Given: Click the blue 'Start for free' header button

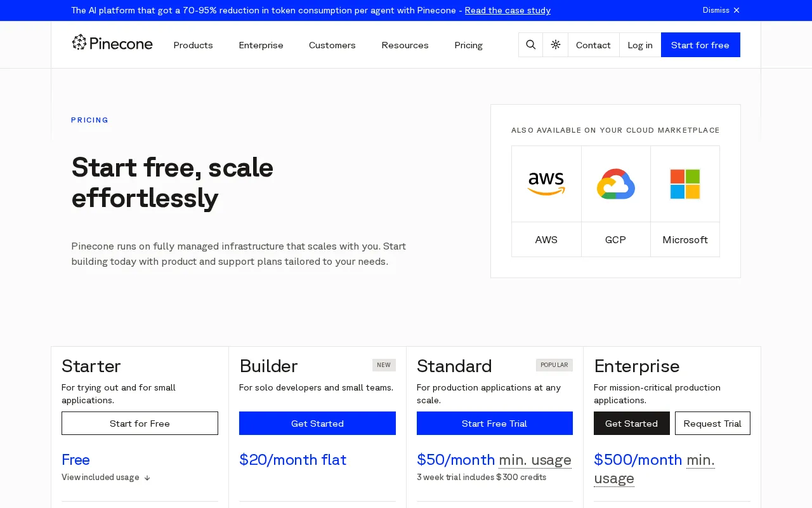Looking at the screenshot, I should click(700, 45).
